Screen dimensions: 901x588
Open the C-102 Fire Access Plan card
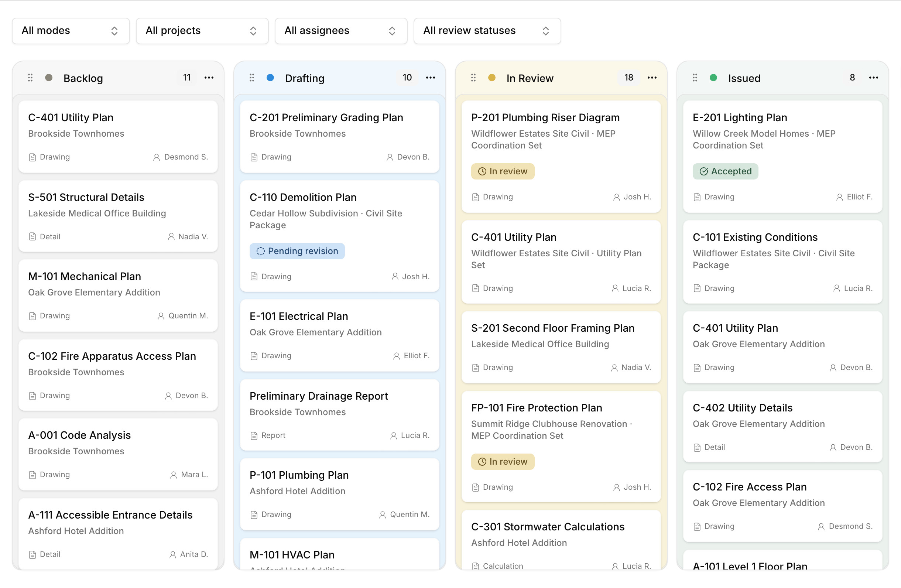tap(782, 506)
